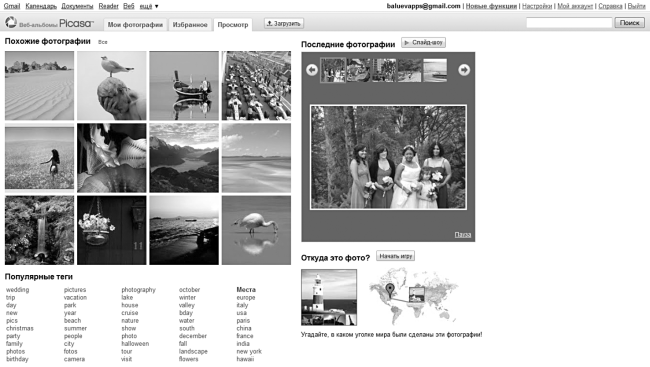This screenshot has height=367, width=650.
Task: Open 'Настройки' settings link
Action: click(x=537, y=6)
